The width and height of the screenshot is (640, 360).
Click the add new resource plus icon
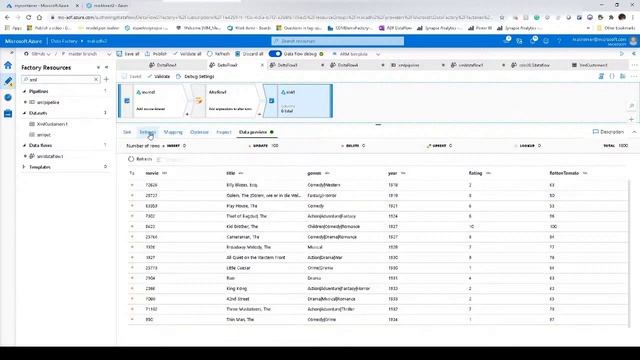coord(107,80)
